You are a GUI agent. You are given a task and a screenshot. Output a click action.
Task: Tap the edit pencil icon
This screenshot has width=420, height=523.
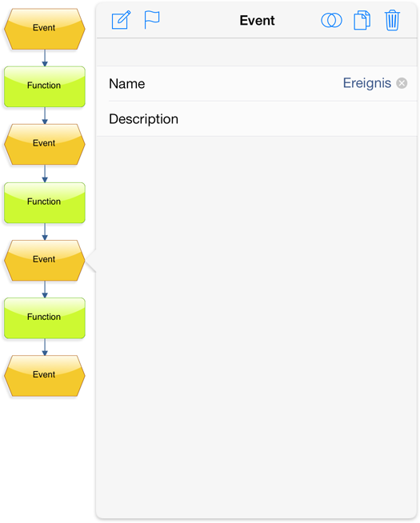click(x=121, y=20)
